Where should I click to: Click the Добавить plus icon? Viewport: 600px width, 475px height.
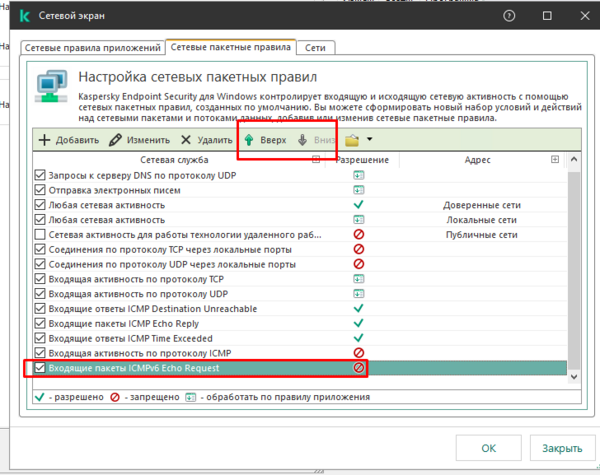click(x=44, y=141)
